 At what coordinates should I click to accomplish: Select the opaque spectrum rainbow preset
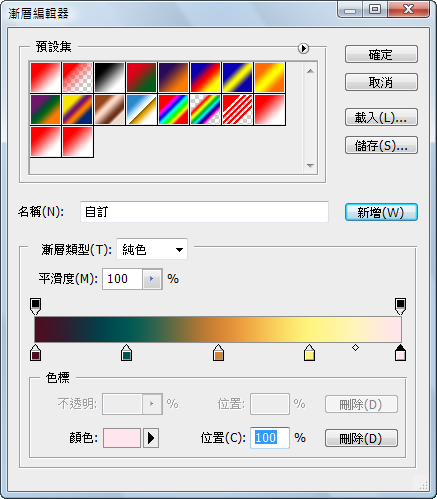[x=174, y=109]
